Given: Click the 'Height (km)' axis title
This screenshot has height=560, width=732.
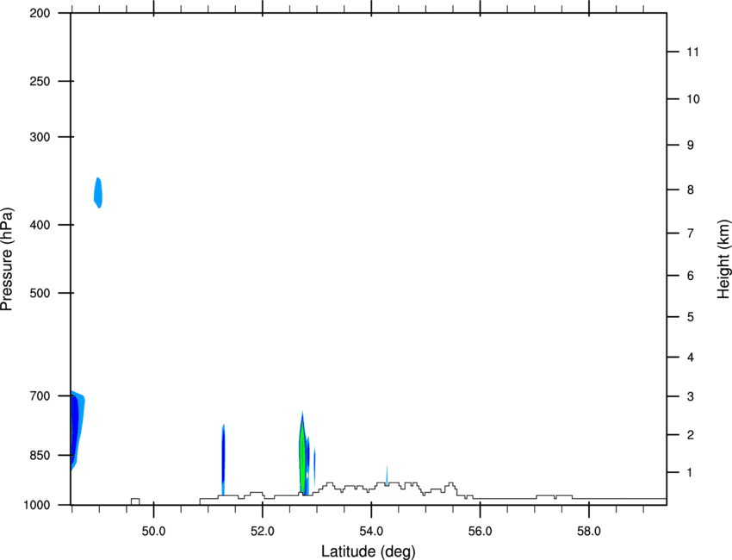Looking at the screenshot, I should coord(723,259).
